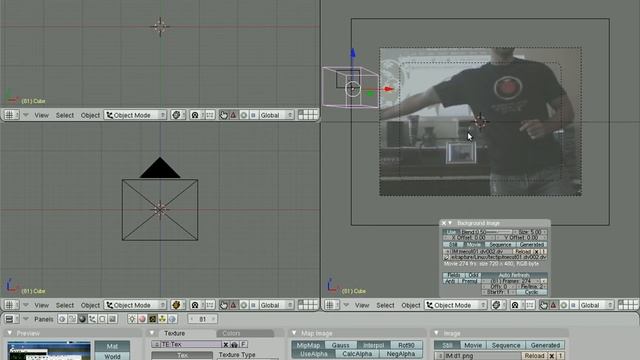Toggle Use button in Background Image panel

[x=451, y=232]
